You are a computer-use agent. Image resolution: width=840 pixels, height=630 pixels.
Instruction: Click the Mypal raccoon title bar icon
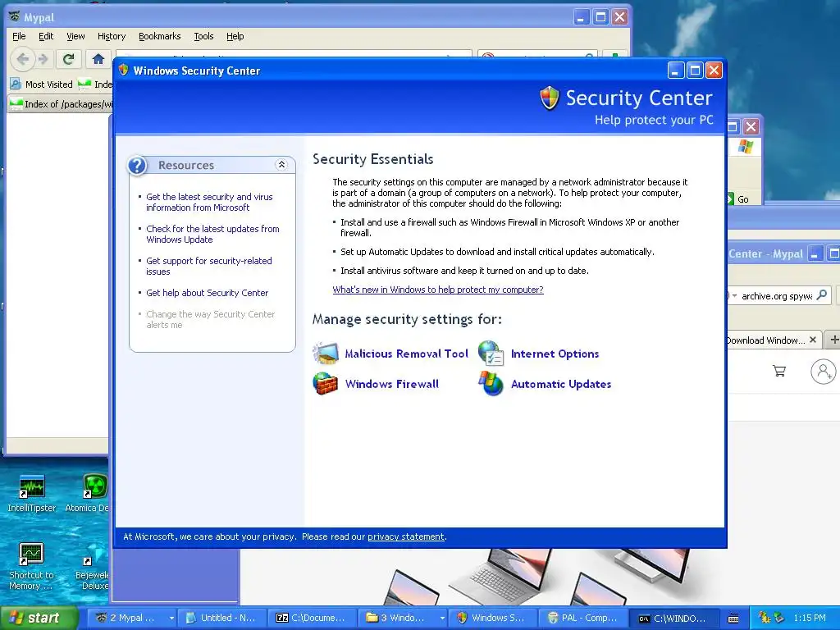coord(15,16)
